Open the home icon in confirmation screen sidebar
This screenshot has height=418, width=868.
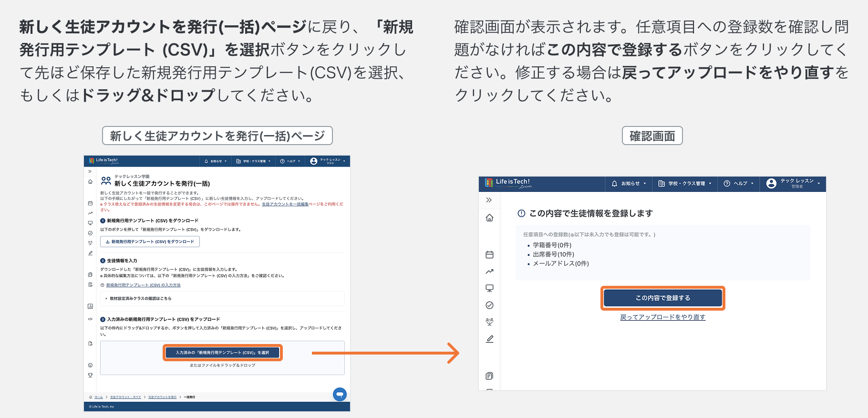(489, 218)
